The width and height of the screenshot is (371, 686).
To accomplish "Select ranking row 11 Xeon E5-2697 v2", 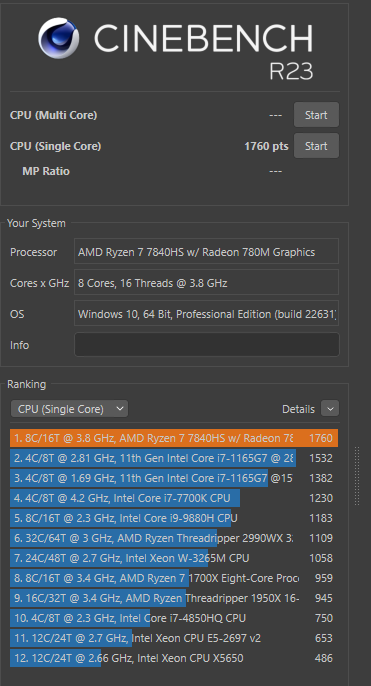I will point(174,638).
